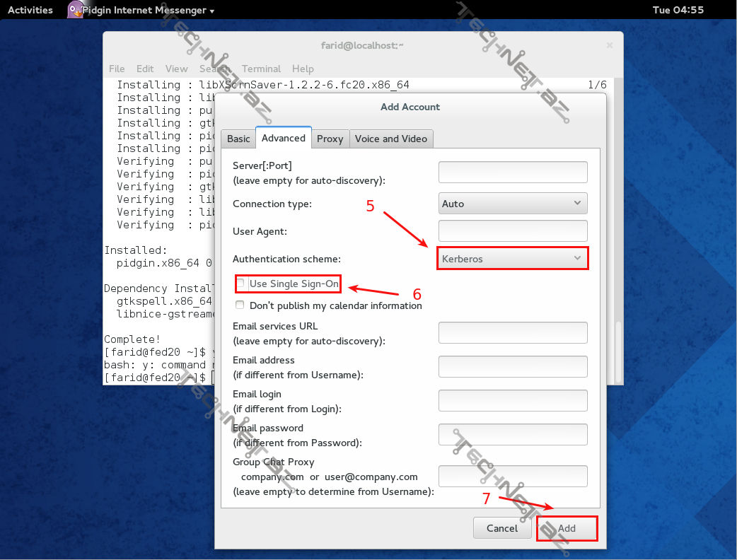
Task: Enable Use Single Sign-On checkbox
Action: pos(240,284)
